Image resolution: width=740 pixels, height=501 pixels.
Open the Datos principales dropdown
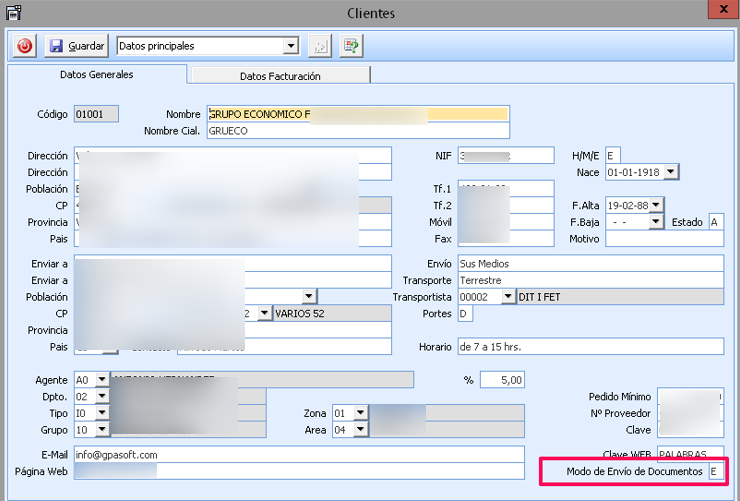pos(291,46)
